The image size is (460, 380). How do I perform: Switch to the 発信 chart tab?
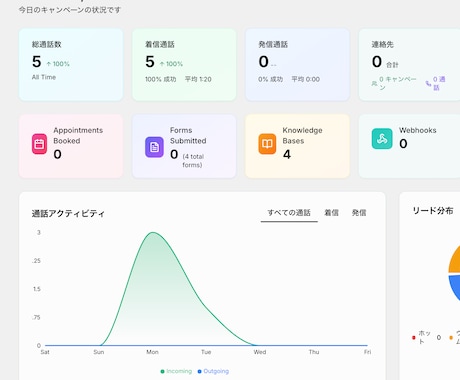[x=359, y=213]
